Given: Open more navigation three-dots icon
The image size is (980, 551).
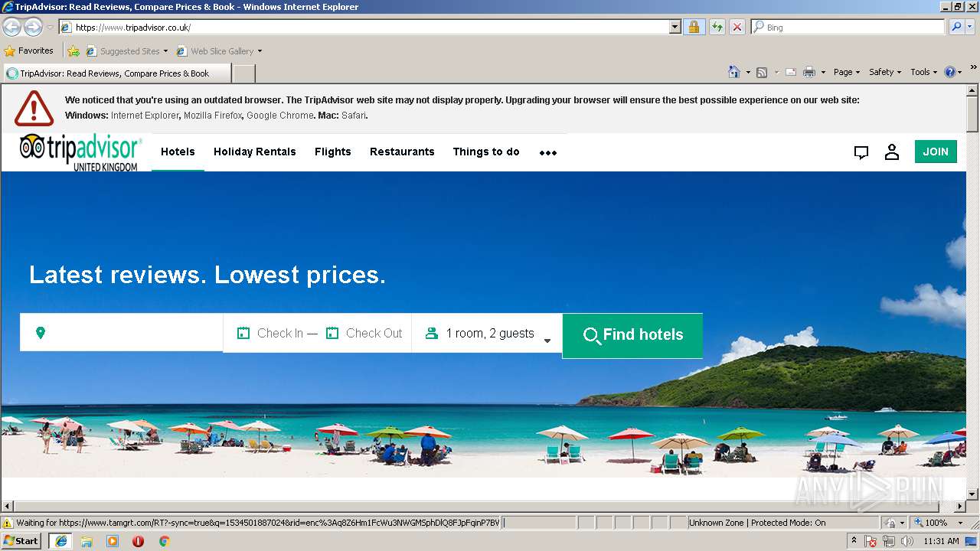Looking at the screenshot, I should [548, 152].
